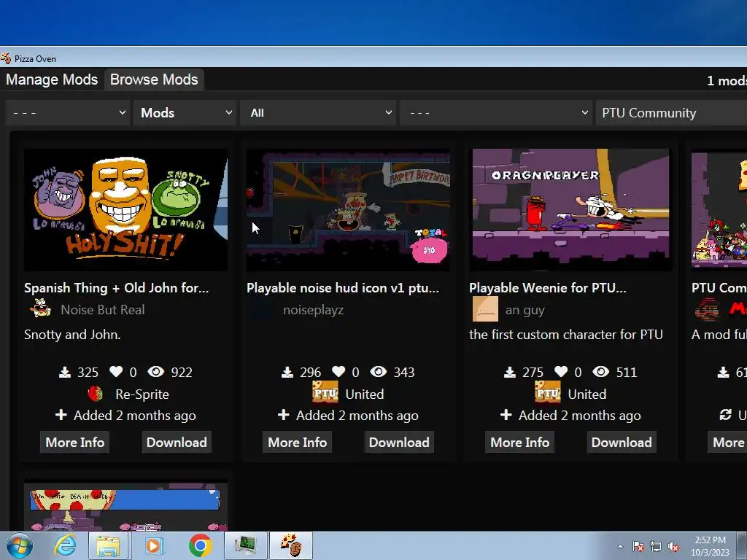Click Noise But Real author avatar

[x=41, y=309]
